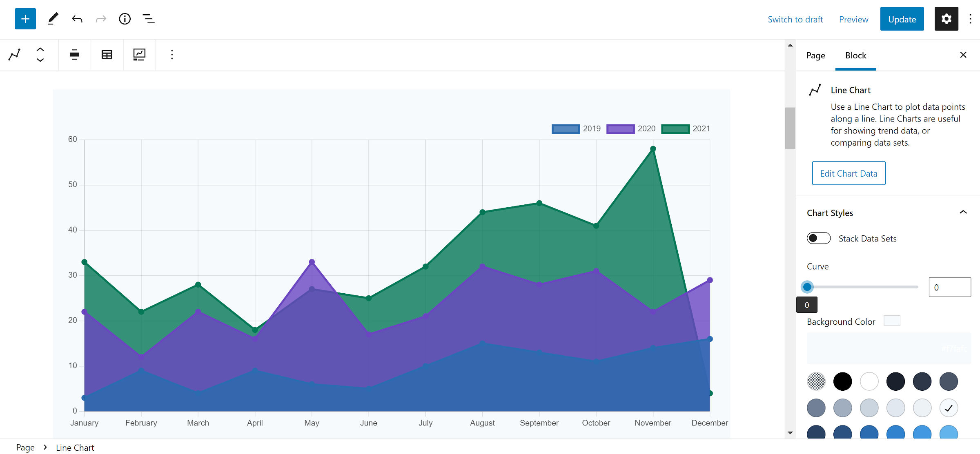Switch to the Page tab
980x454 pixels.
pos(815,55)
